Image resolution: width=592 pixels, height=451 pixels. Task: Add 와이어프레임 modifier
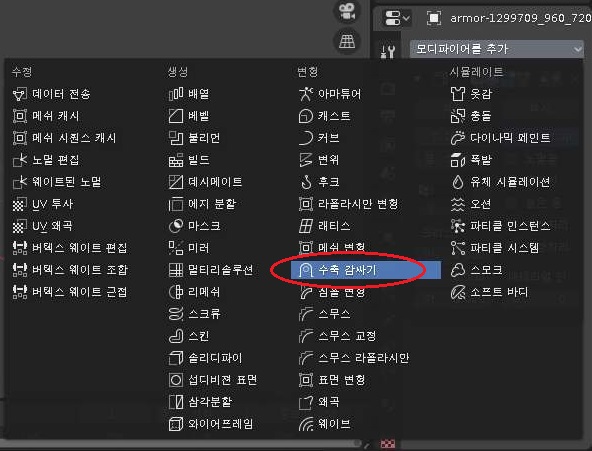(x=211, y=424)
